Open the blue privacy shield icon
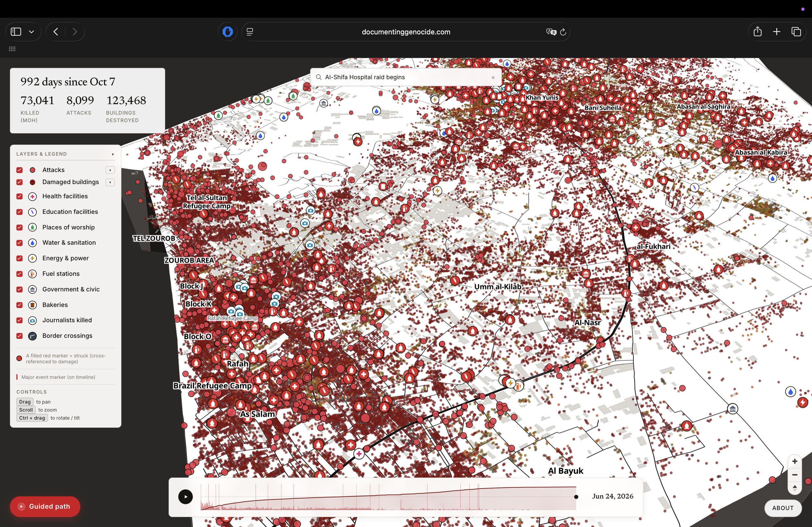 [x=228, y=32]
